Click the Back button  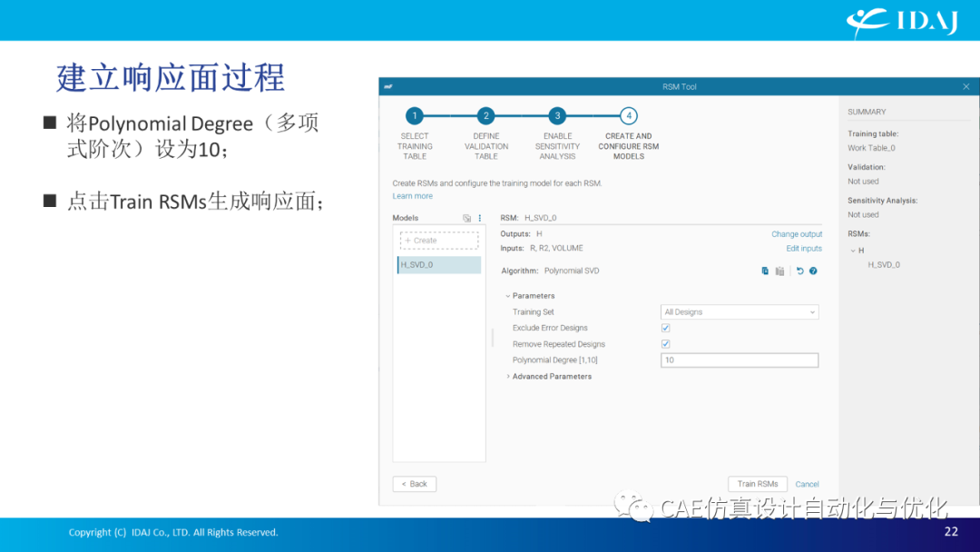click(x=415, y=484)
